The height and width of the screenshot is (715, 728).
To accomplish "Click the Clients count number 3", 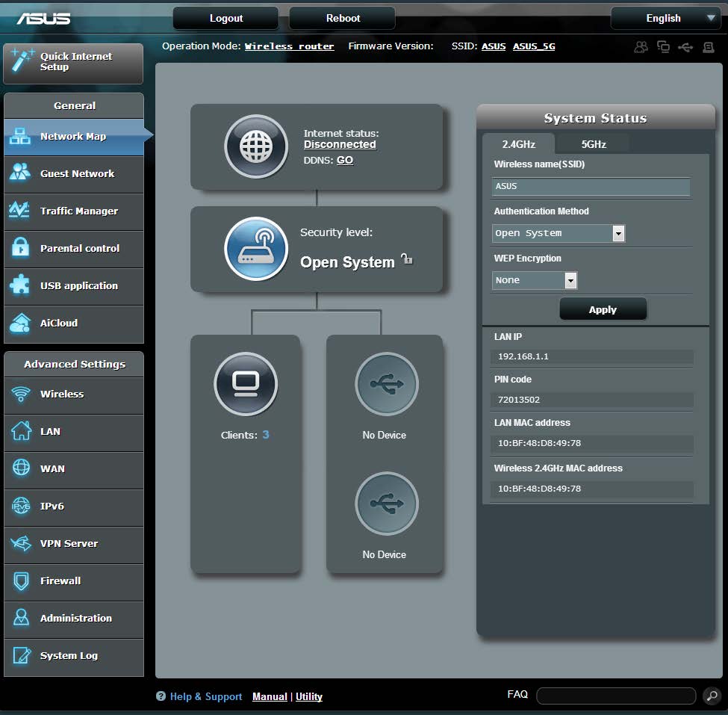I will (x=266, y=435).
